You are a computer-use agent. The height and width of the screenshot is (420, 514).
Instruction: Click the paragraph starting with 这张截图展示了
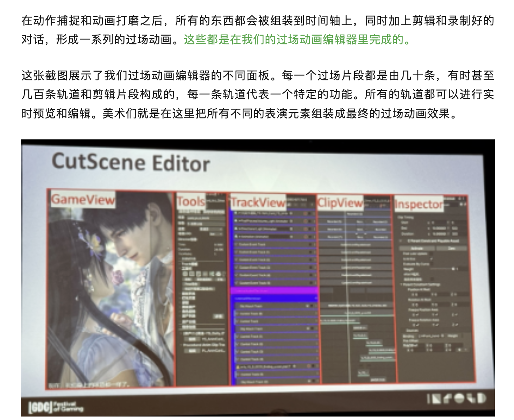click(x=258, y=94)
